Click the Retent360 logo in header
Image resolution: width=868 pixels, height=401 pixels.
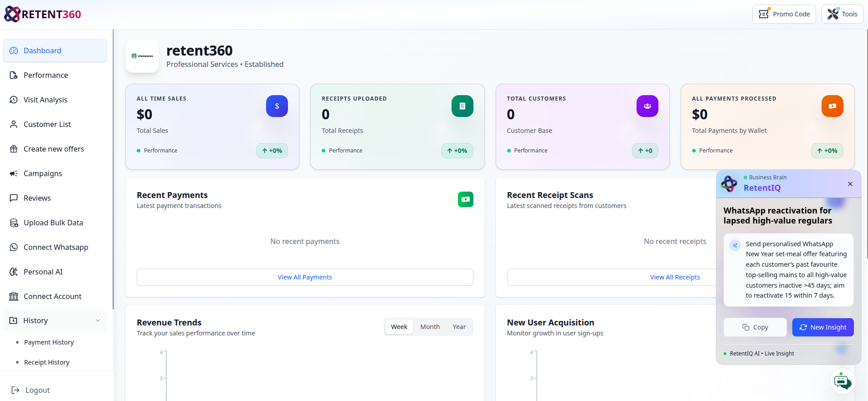(x=42, y=14)
